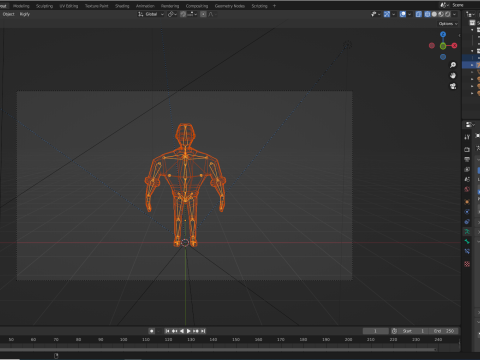Open the overlays options dropdown arrow
Screen dimensions: 480x360
[x=410, y=14]
